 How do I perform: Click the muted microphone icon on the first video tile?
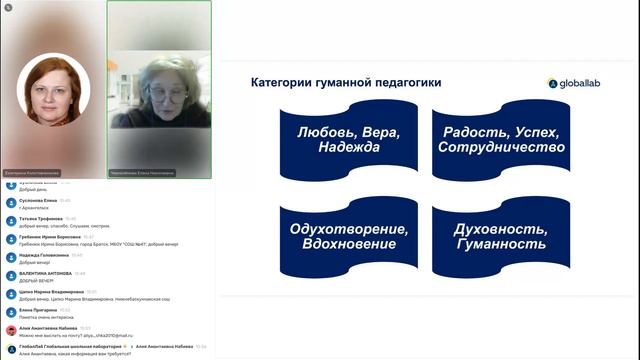[8, 7]
